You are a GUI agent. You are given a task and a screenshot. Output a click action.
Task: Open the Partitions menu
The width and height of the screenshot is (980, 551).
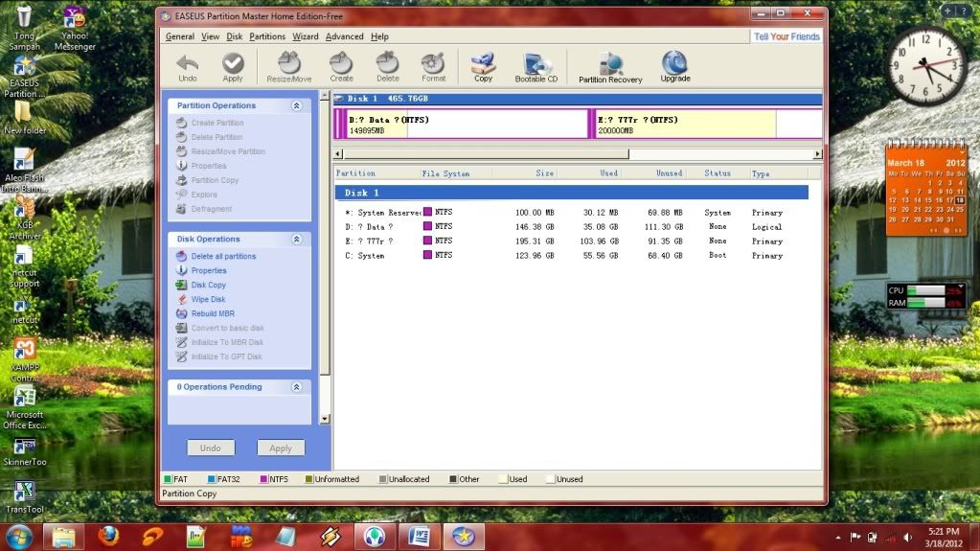pos(267,36)
